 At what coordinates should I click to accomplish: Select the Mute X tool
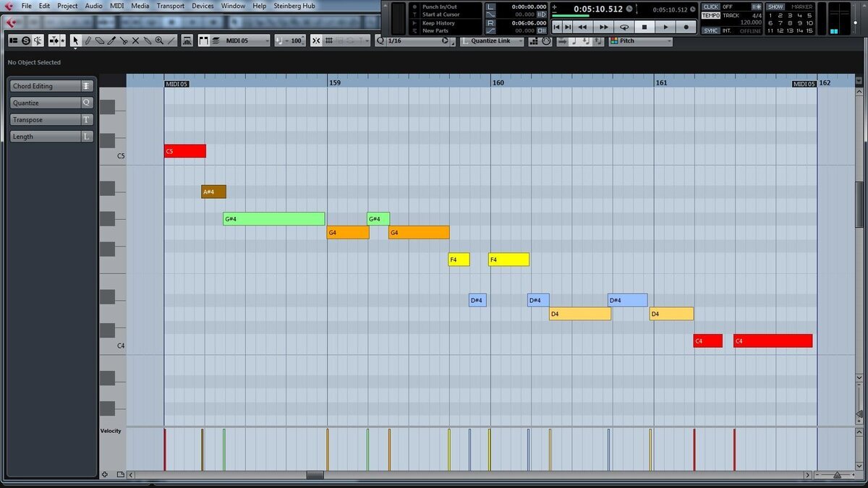click(135, 41)
